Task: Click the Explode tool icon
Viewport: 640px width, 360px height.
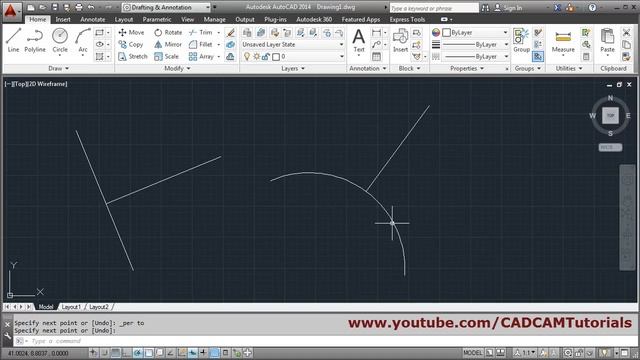Action: point(230,44)
